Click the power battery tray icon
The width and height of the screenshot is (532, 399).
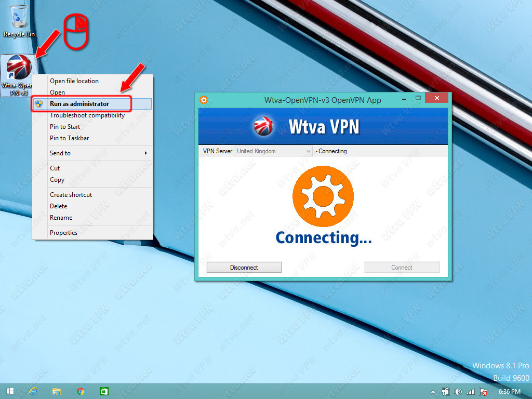tap(445, 392)
